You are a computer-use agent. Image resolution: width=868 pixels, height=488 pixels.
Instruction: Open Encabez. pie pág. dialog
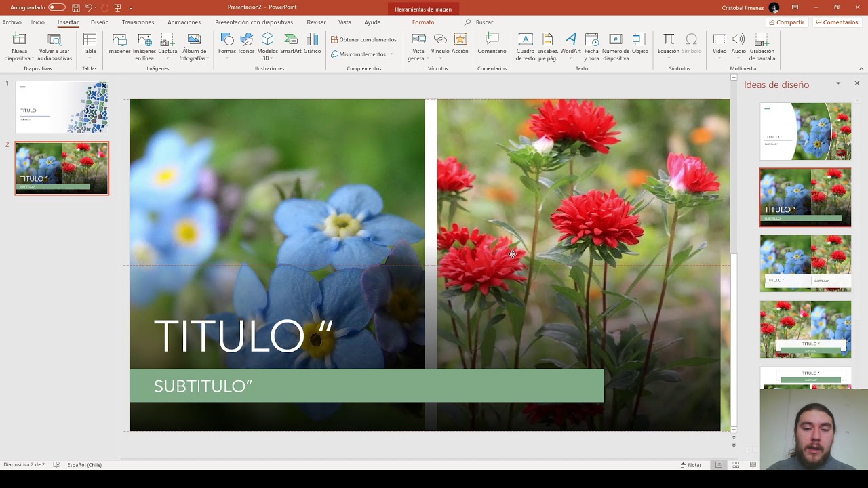pos(548,47)
